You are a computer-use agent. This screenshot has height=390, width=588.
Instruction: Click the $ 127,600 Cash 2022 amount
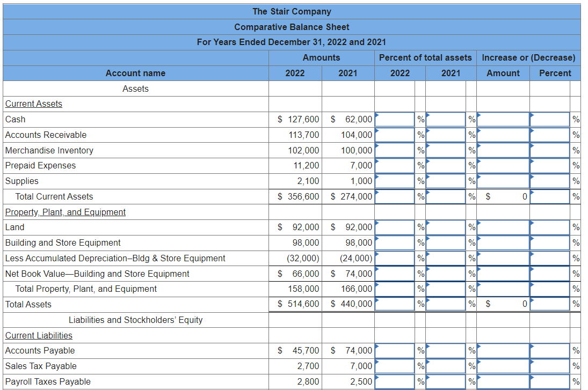click(x=298, y=120)
